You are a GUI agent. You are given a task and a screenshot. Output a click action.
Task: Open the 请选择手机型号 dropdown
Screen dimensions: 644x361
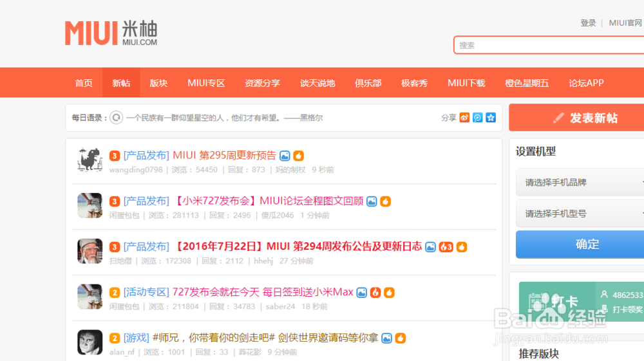[x=580, y=214]
